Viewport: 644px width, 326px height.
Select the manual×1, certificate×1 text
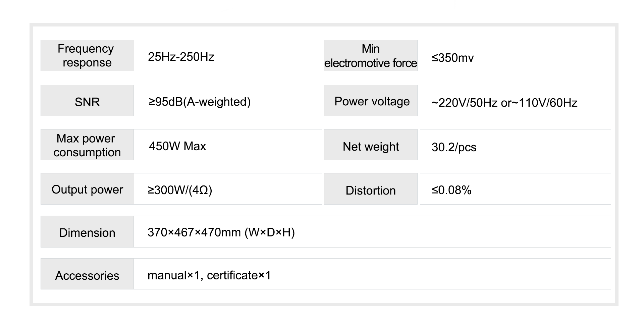(x=209, y=275)
